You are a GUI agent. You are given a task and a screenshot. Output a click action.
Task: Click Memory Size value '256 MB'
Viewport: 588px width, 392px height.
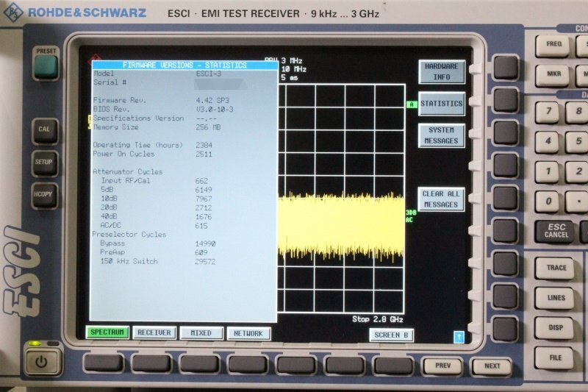coord(208,127)
